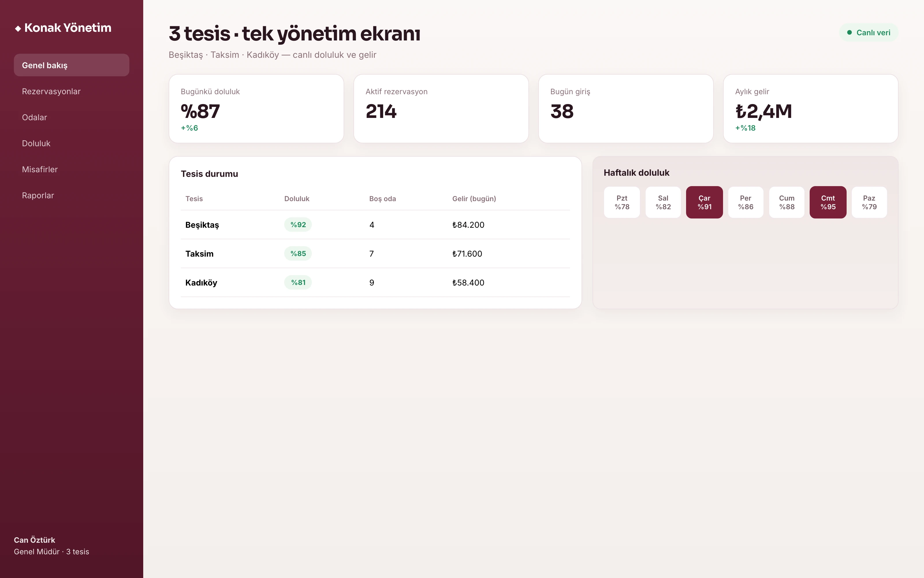Click the Can Öztürk user name

pos(34,540)
